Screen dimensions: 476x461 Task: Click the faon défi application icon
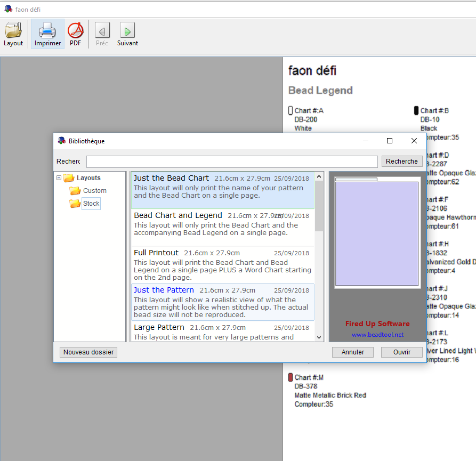pos(7,9)
